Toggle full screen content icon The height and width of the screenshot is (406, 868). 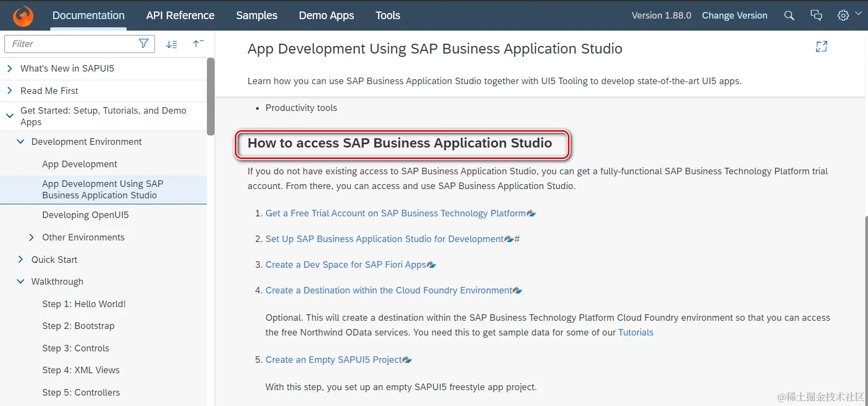click(x=821, y=46)
